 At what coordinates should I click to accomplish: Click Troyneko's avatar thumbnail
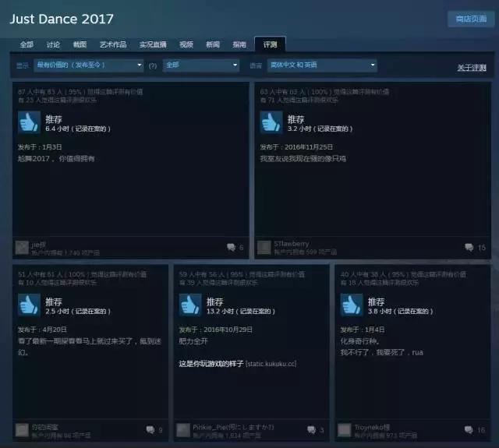[344, 430]
